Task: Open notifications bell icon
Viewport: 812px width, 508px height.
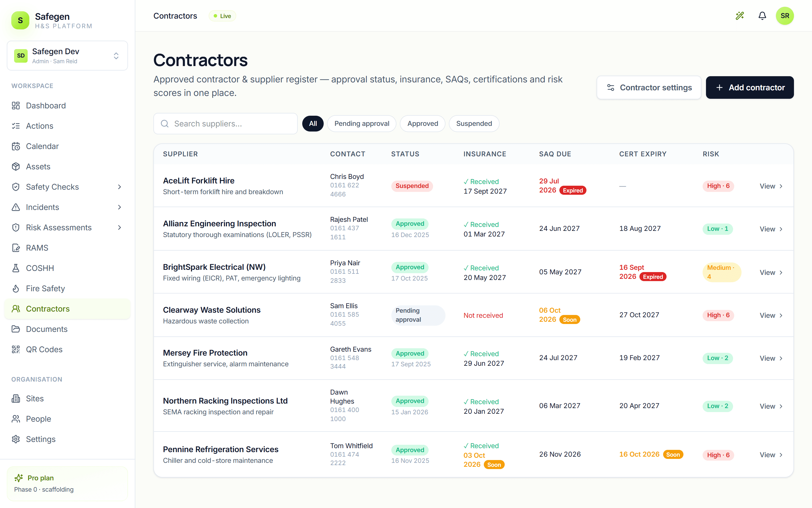Action: pyautogui.click(x=762, y=16)
